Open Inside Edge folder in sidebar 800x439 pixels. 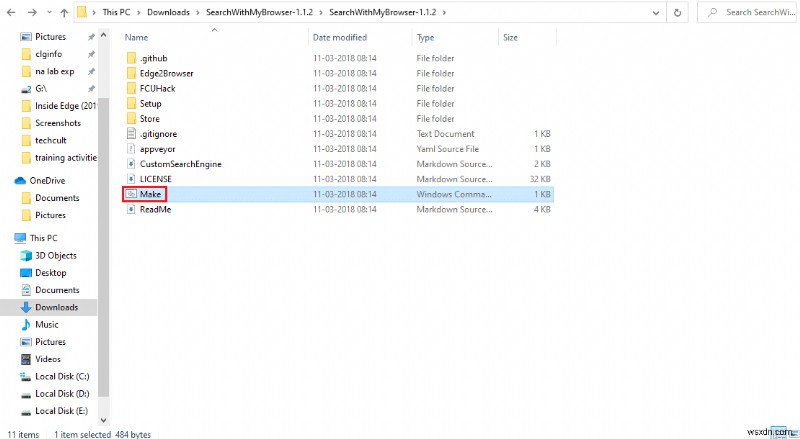pyautogui.click(x=65, y=106)
